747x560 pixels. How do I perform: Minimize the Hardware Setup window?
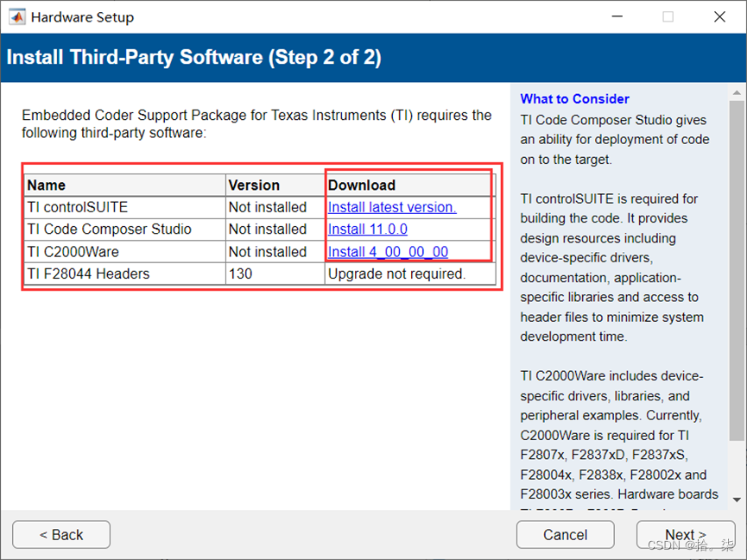pos(617,16)
